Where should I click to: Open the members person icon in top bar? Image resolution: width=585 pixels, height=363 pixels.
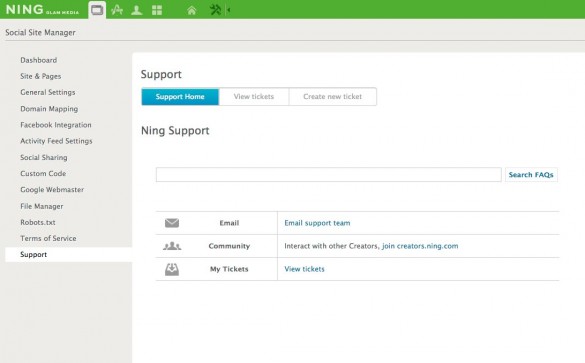click(137, 10)
